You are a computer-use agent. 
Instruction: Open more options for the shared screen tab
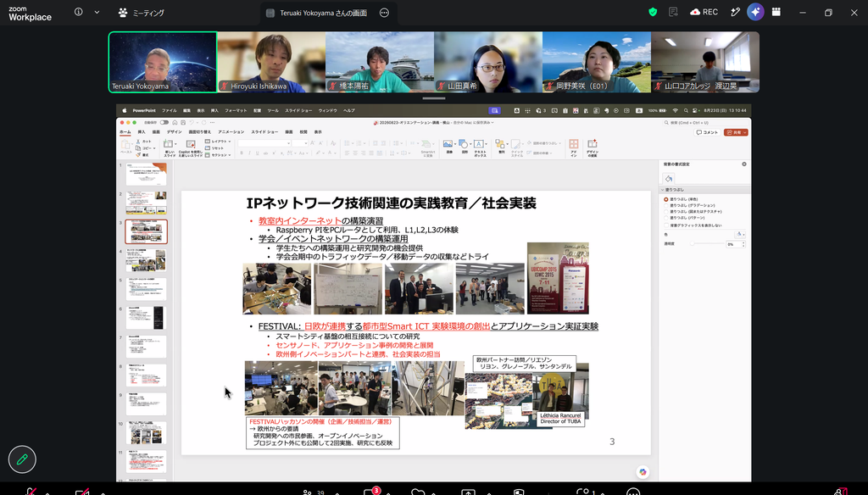384,13
